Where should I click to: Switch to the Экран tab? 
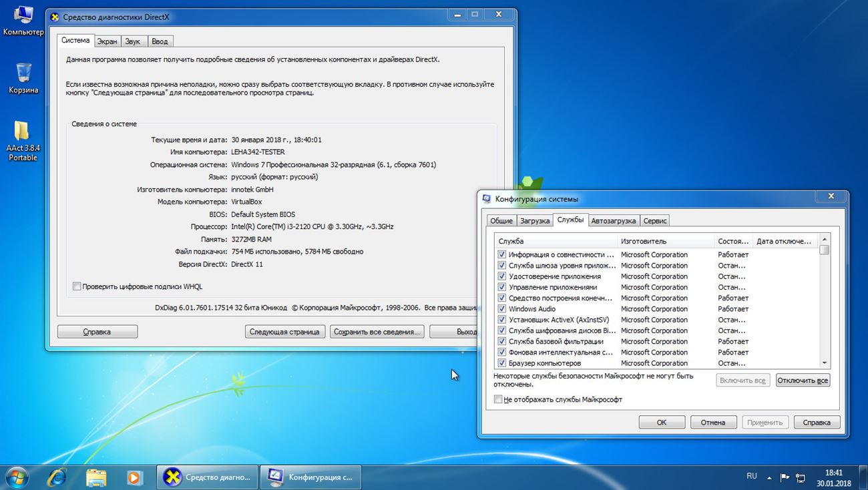click(107, 41)
